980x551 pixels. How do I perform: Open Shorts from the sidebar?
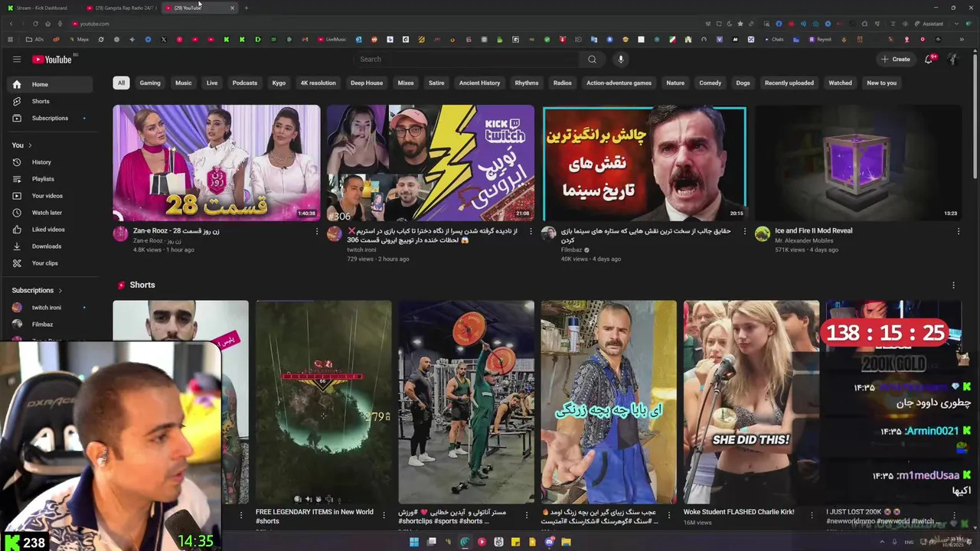49,101
